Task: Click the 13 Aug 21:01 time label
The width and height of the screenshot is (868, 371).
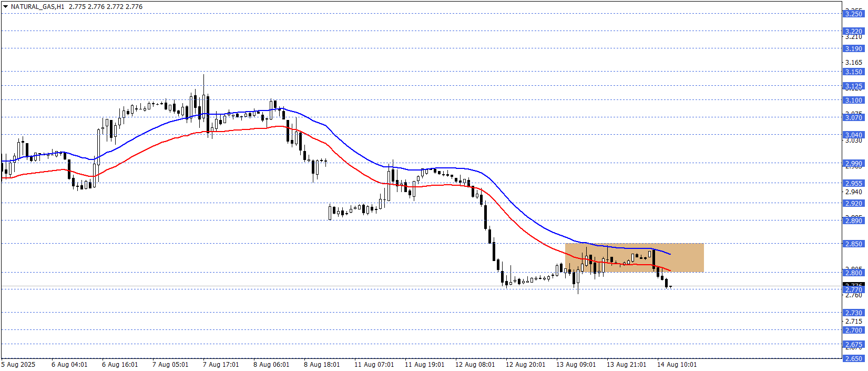Action: click(626, 365)
